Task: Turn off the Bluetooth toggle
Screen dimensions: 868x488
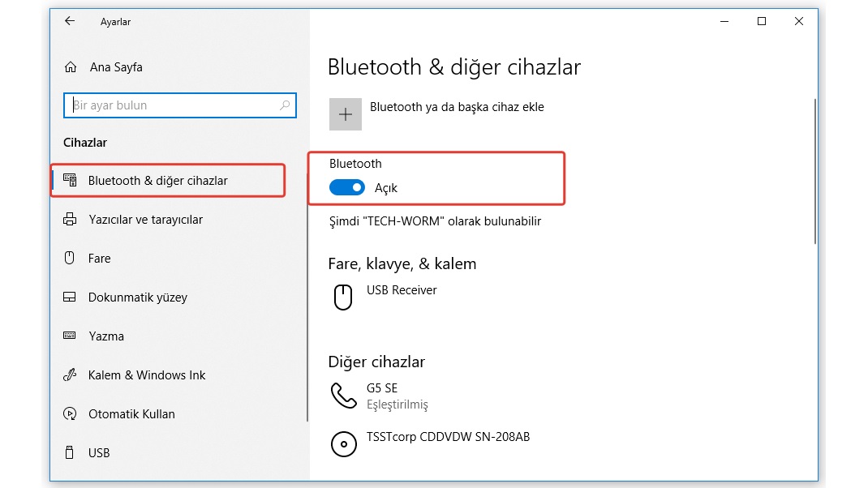Action: 347,187
